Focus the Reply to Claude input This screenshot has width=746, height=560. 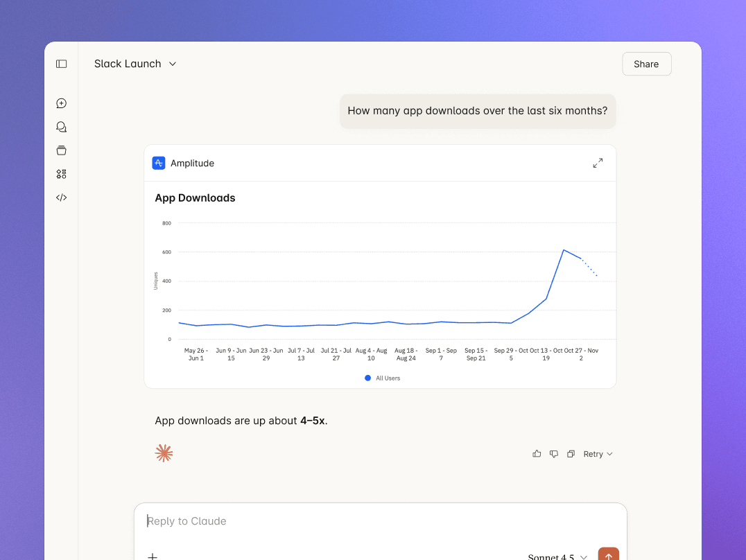[x=380, y=521]
